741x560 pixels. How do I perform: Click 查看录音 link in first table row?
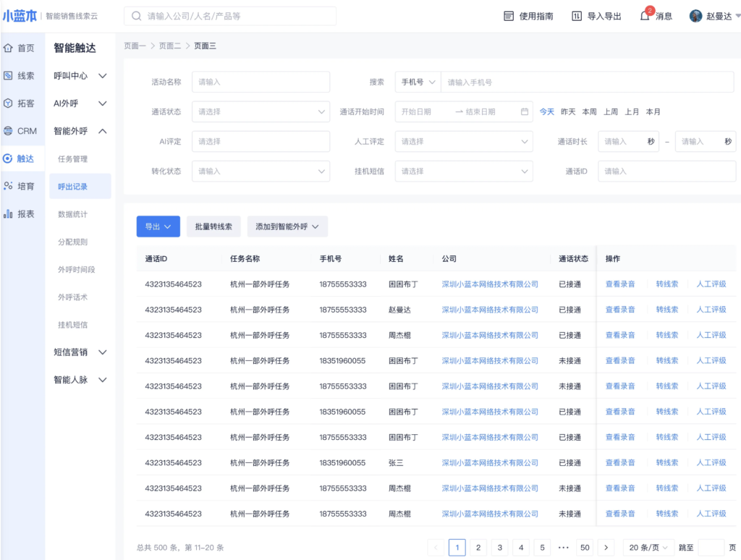(x=620, y=284)
